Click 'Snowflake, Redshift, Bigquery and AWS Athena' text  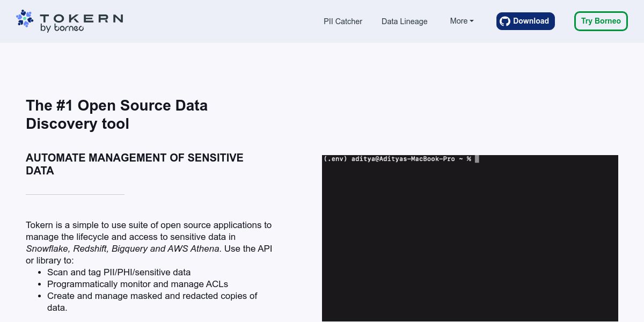123,248
